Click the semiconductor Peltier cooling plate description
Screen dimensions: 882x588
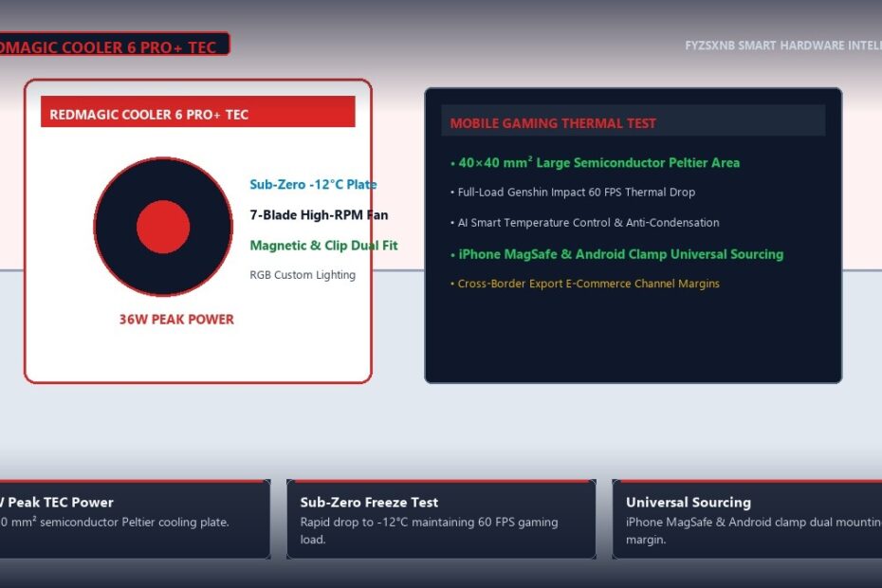115,523
